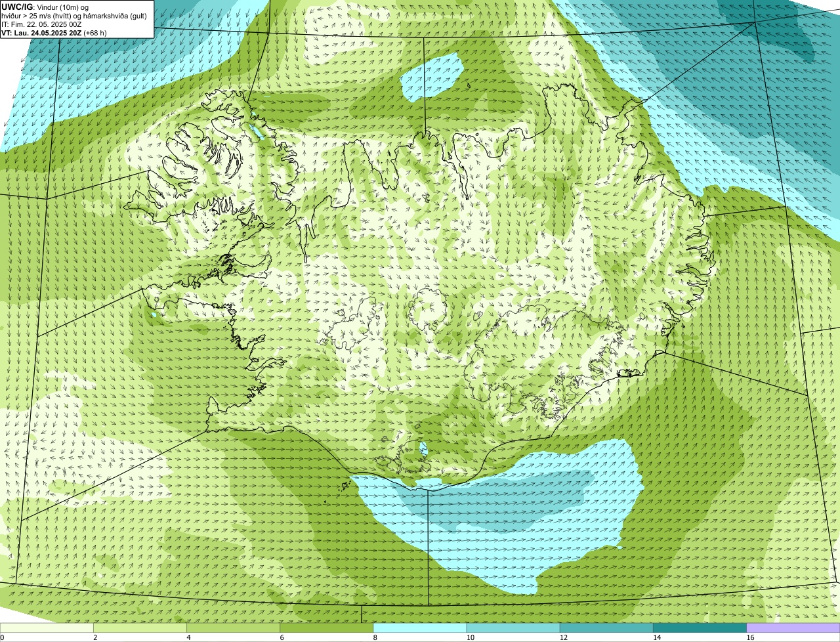This screenshot has width=840, height=642.
Task: Click the legend scale label '4'
Action: tap(188, 637)
